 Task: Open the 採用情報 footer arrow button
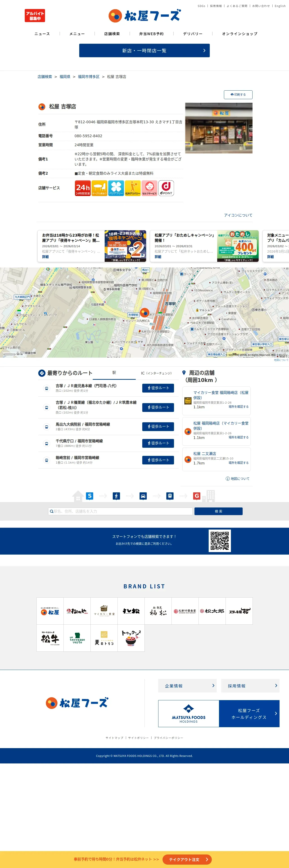point(250,686)
